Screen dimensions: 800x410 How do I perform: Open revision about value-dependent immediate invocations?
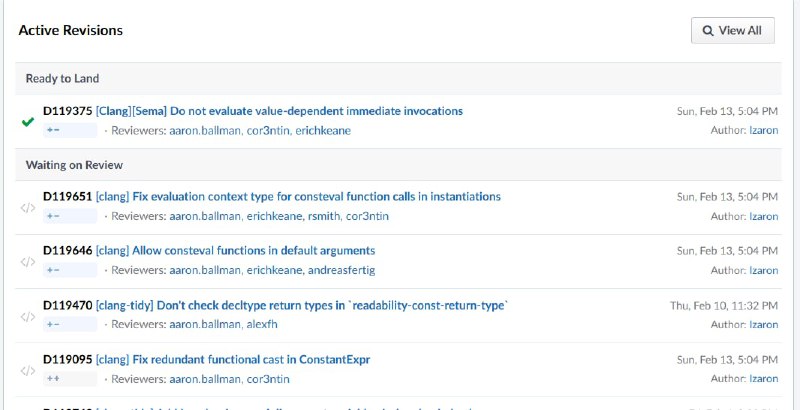pyautogui.click(x=279, y=111)
